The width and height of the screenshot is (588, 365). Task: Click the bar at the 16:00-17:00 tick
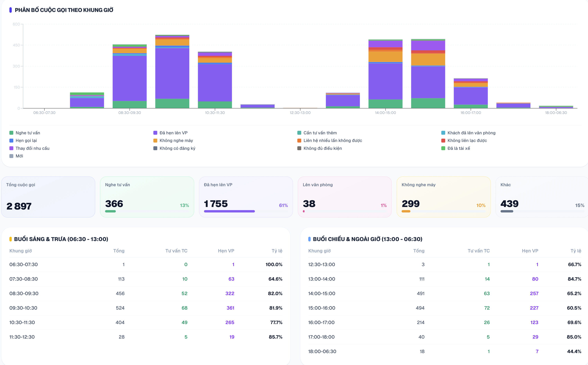point(471,93)
